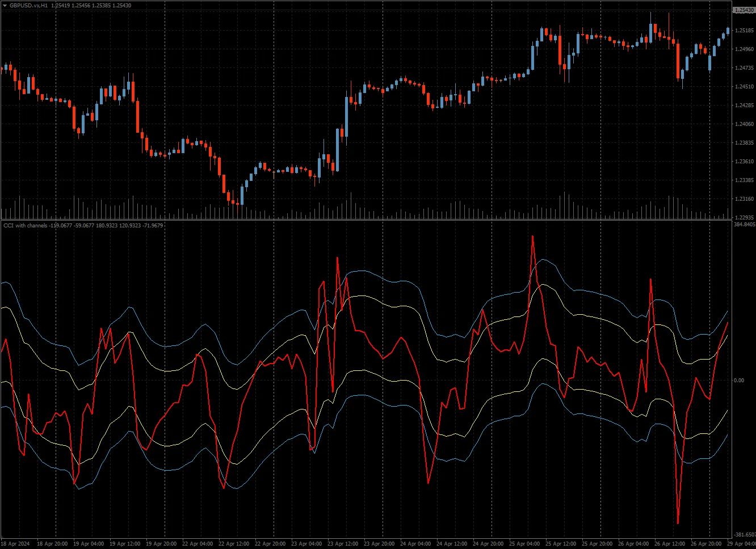
Task: Click the lowest candle of the price chart
Action: (242, 196)
